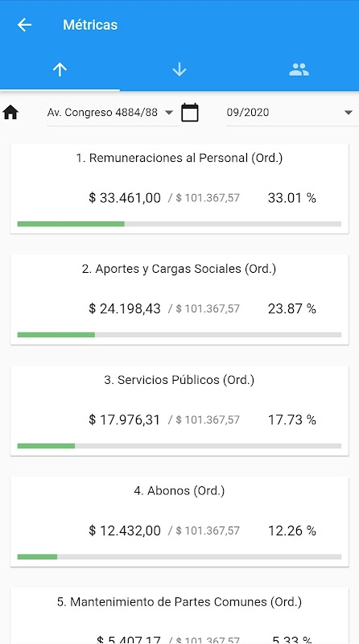Expand the 09/2020 period dropdown
Image resolution: width=359 pixels, height=644 pixels.
(290, 113)
